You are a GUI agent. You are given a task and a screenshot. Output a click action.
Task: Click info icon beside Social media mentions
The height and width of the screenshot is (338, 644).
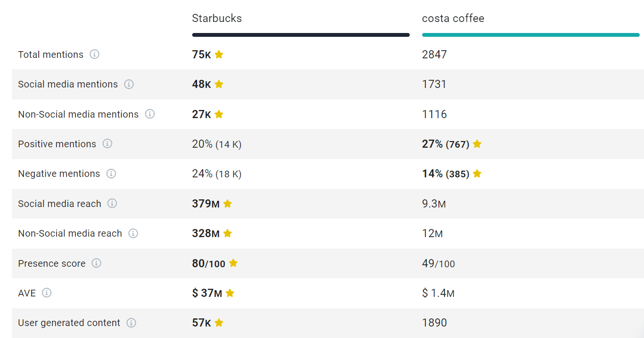[129, 84]
